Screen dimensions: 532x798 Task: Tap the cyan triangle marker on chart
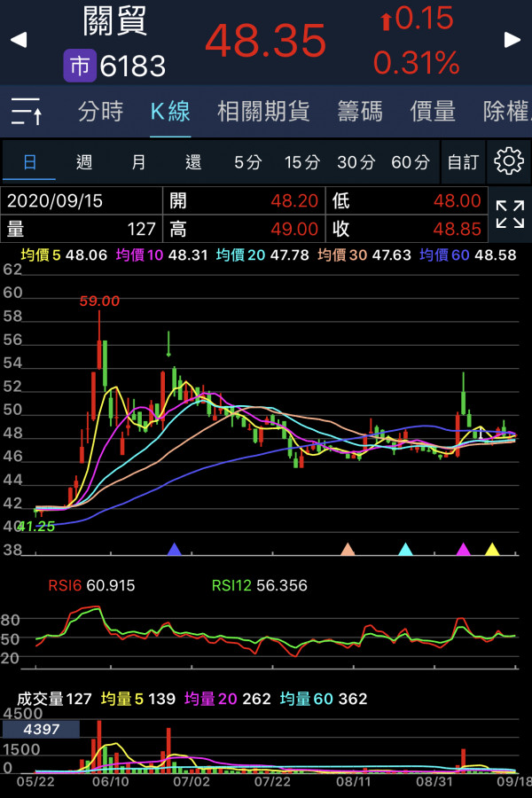(405, 550)
